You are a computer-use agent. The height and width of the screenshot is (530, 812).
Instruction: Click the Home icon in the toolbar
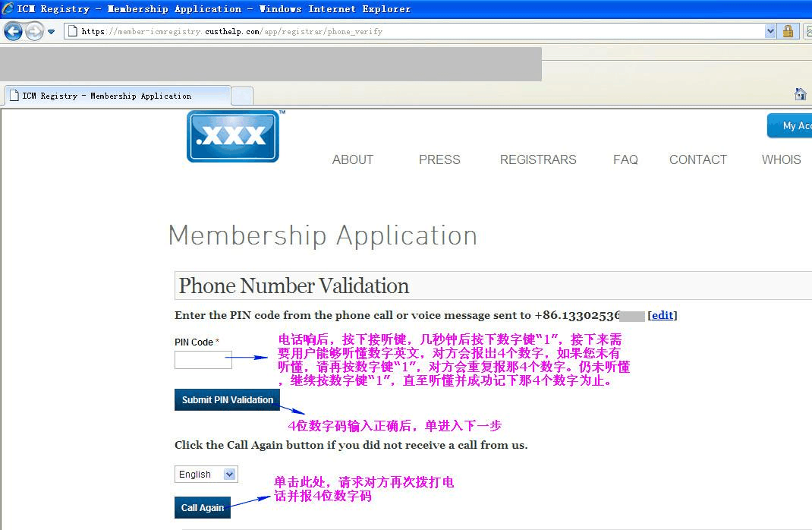(800, 94)
